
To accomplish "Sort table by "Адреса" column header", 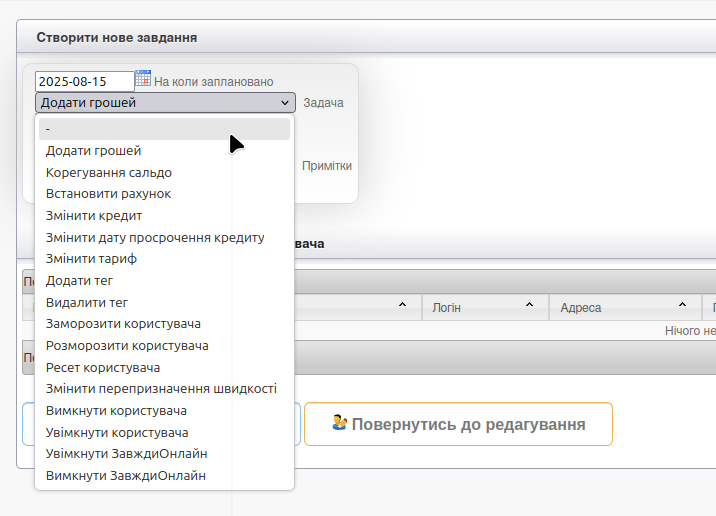I will click(625, 307).
